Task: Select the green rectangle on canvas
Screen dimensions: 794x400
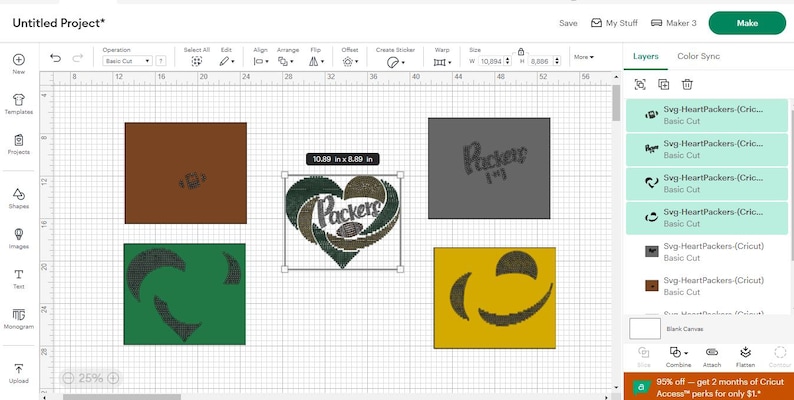Action: (x=185, y=294)
